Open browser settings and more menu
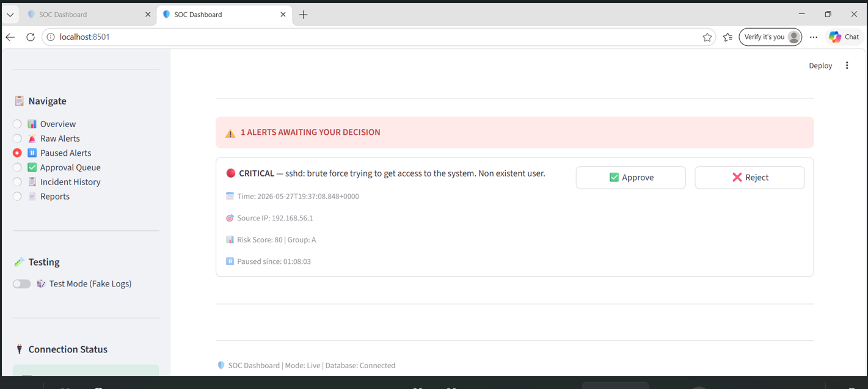868x389 pixels. point(814,37)
